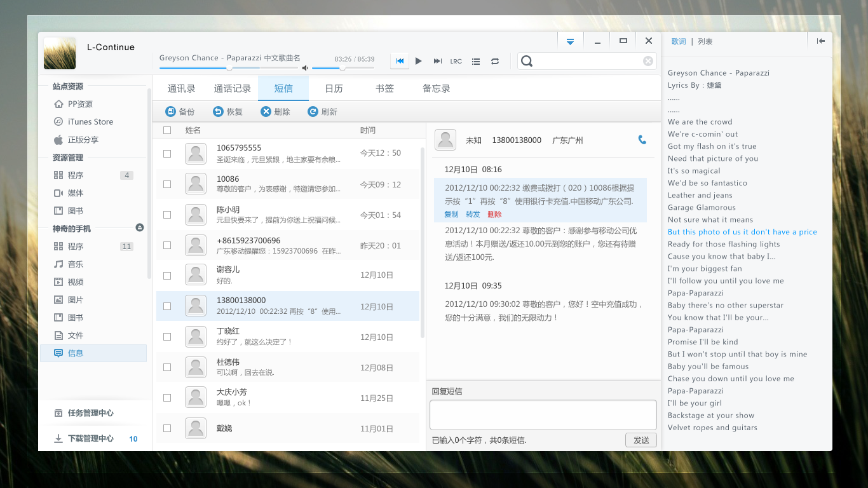Click the 备份 backup button
The width and height of the screenshot is (868, 488).
pyautogui.click(x=180, y=112)
